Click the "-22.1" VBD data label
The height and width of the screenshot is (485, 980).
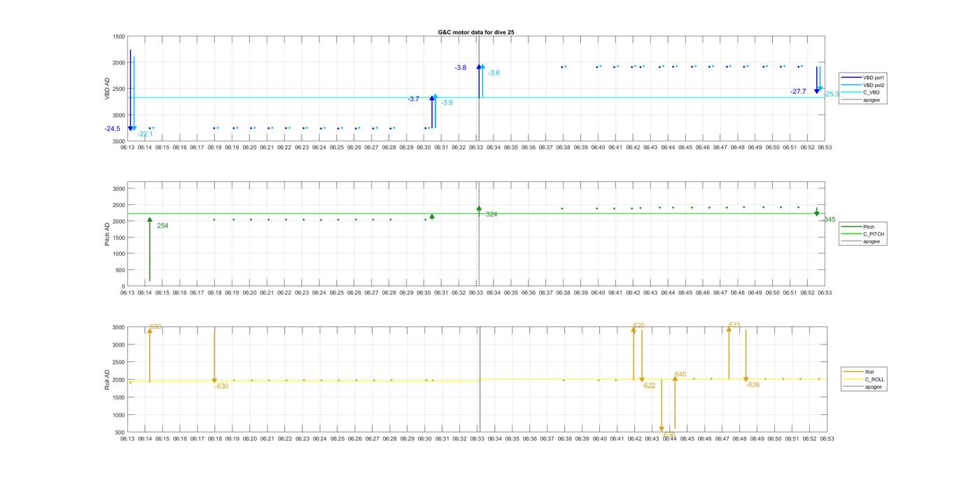tap(145, 134)
